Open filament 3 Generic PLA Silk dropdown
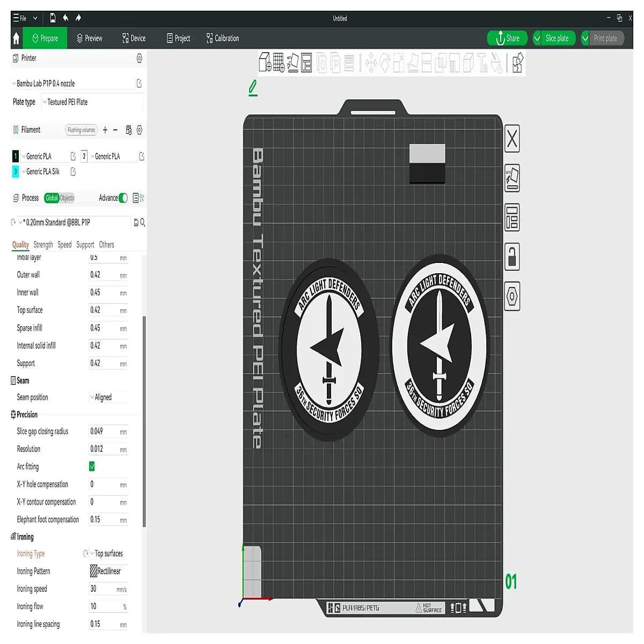This screenshot has width=644, height=644. 45,172
